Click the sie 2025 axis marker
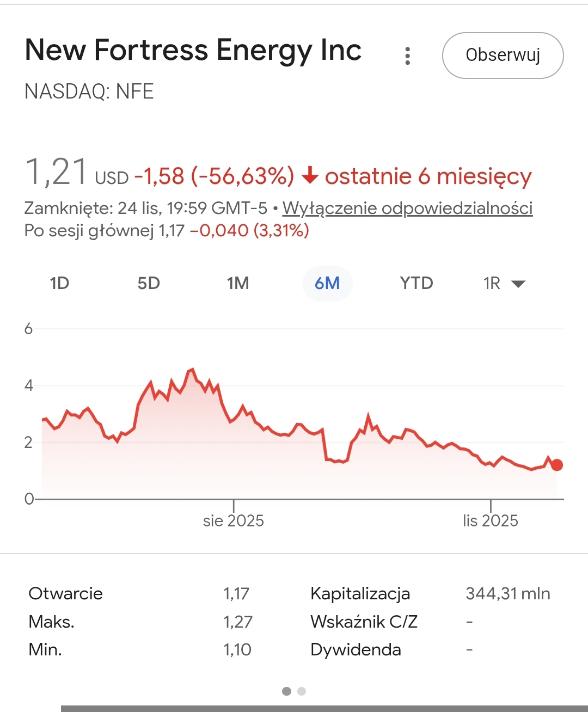588x712 pixels. pyautogui.click(x=234, y=520)
